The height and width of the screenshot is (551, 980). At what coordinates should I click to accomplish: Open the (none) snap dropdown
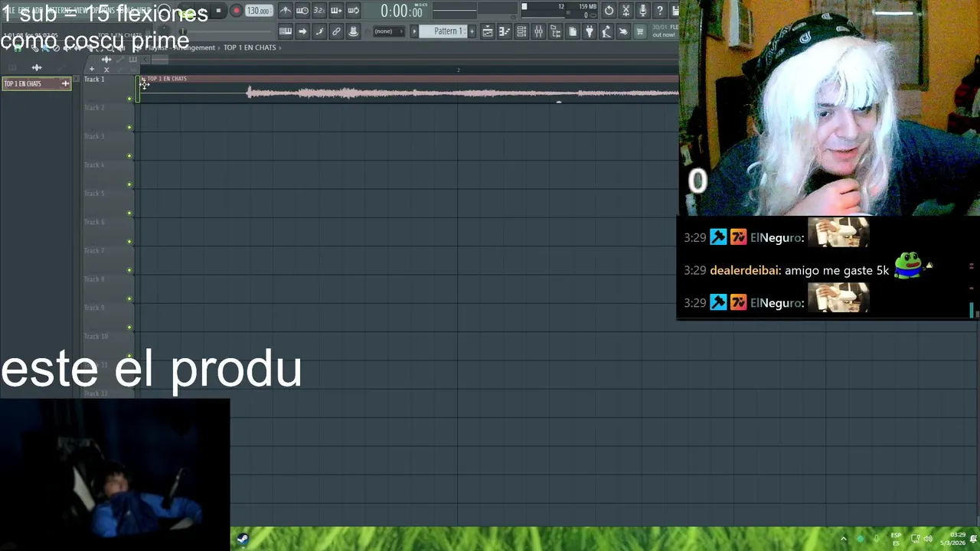tap(389, 31)
